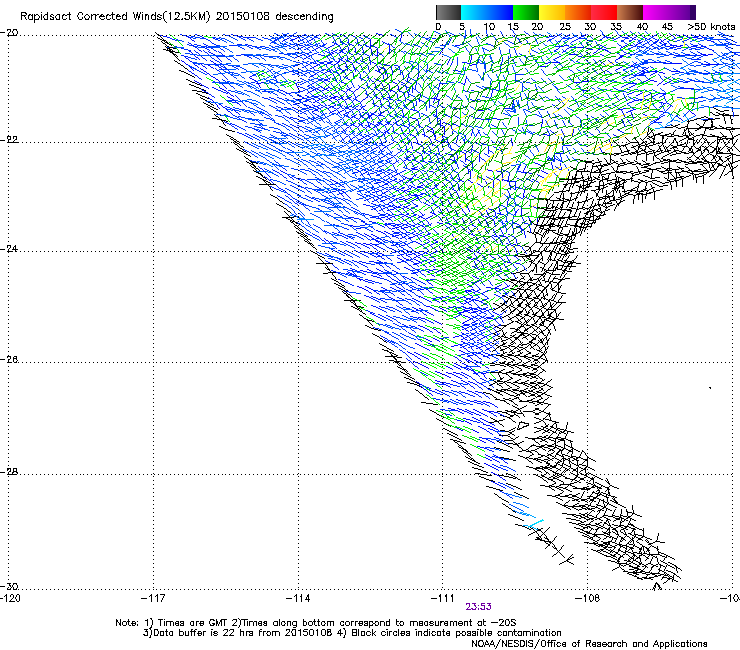Click the brown 35-40 knots legend segment
Image resolution: width=740 pixels, height=650 pixels.
(630, 12)
